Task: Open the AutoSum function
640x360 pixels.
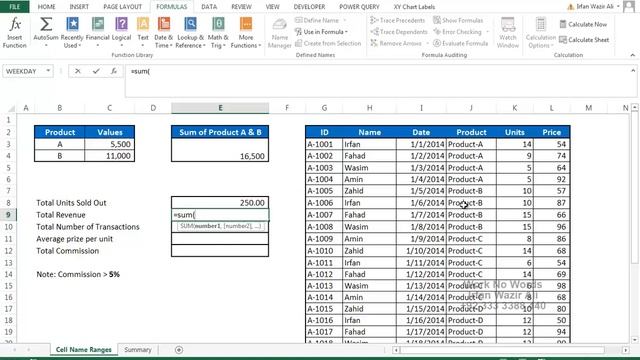Action: coord(46,33)
